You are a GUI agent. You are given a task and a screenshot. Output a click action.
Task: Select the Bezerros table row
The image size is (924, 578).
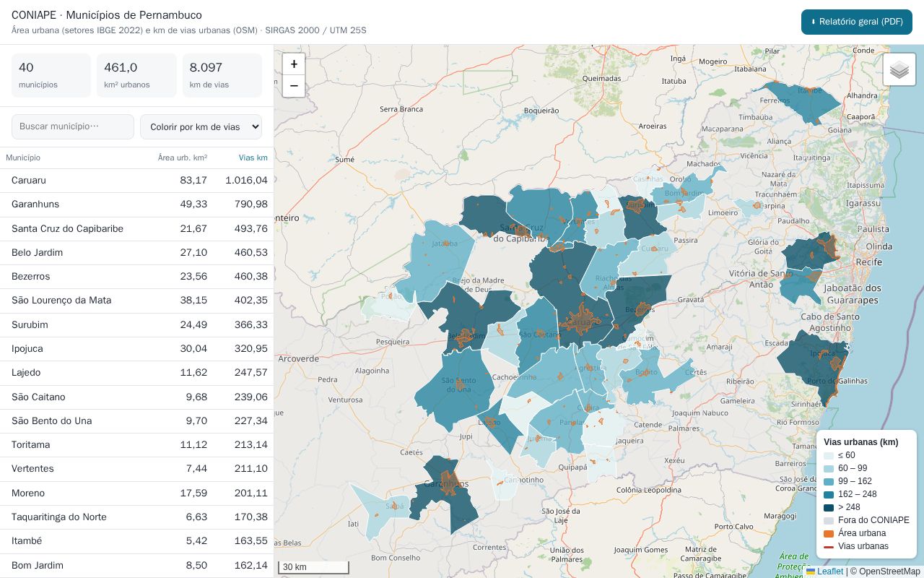(137, 276)
